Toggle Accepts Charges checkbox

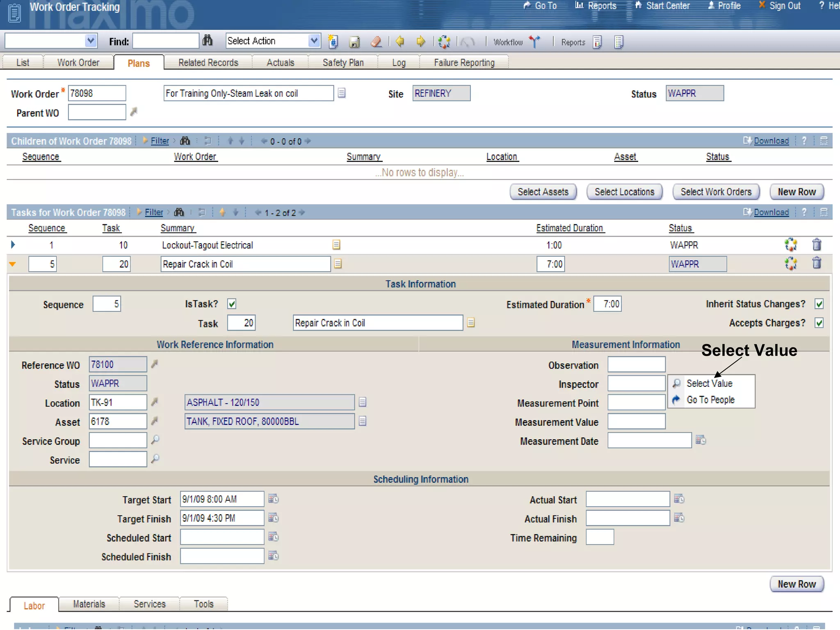[819, 323]
